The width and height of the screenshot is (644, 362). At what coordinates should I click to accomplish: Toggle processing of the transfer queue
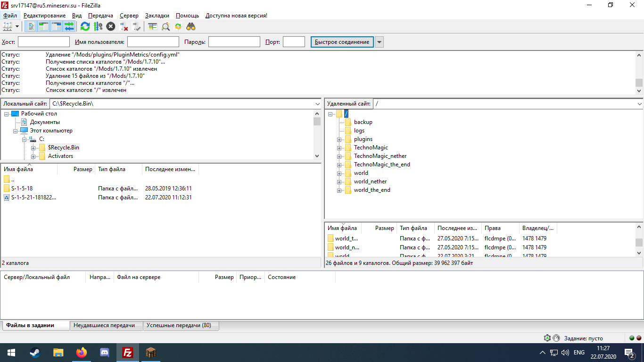tap(98, 26)
